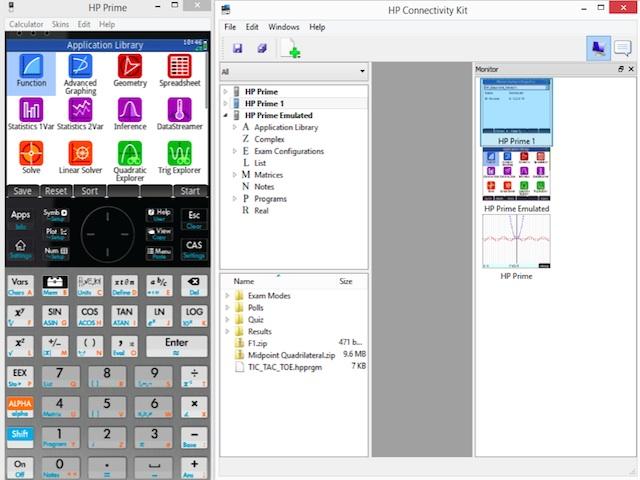This screenshot has width=640, height=480.
Task: Expand the Application Library tree node
Action: coord(235,127)
